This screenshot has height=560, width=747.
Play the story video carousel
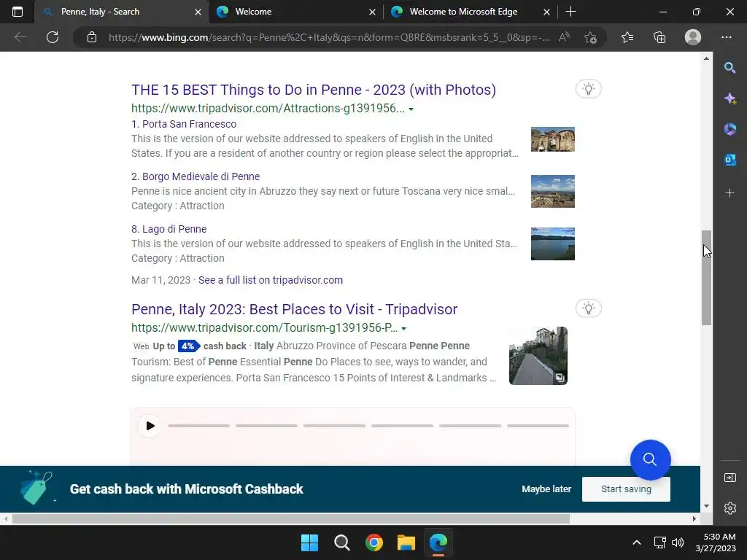pos(150,426)
